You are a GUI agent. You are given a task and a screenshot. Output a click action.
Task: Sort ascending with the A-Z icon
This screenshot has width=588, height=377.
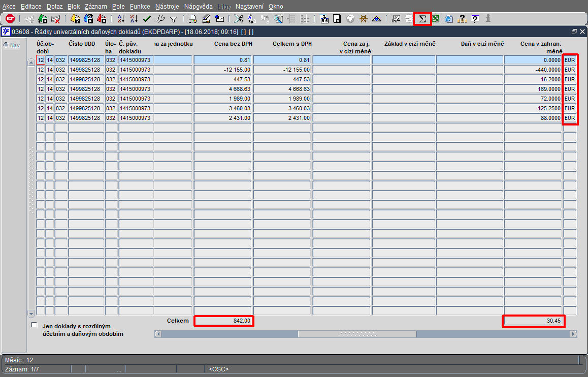[121, 19]
